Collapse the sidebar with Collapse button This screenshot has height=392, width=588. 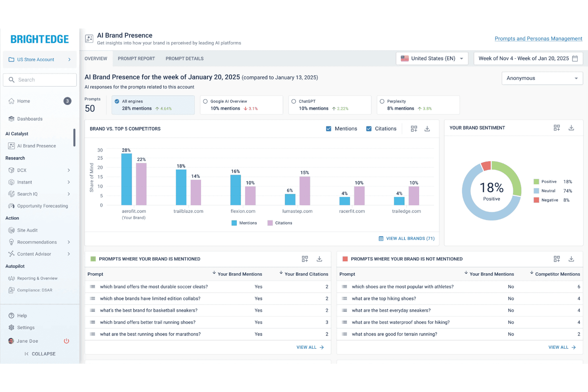40,353
